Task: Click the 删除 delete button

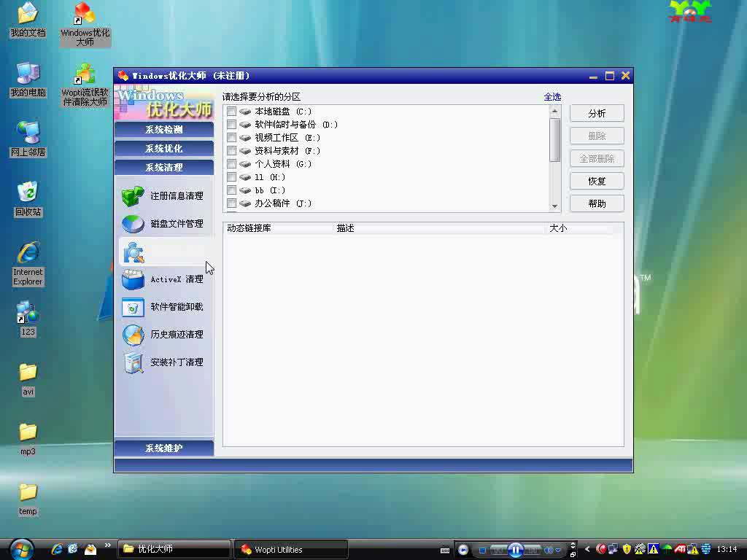Action: (597, 136)
